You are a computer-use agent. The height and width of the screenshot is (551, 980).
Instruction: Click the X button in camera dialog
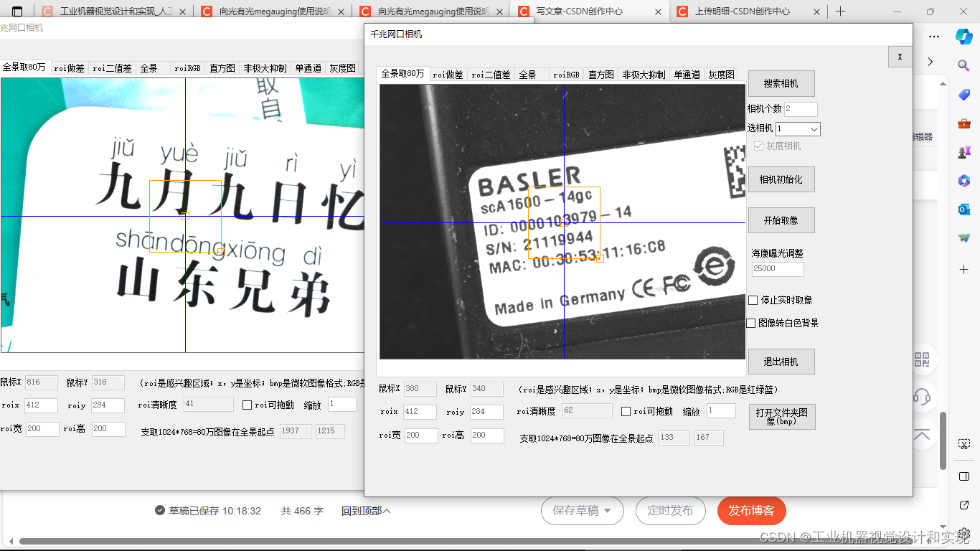(x=900, y=57)
